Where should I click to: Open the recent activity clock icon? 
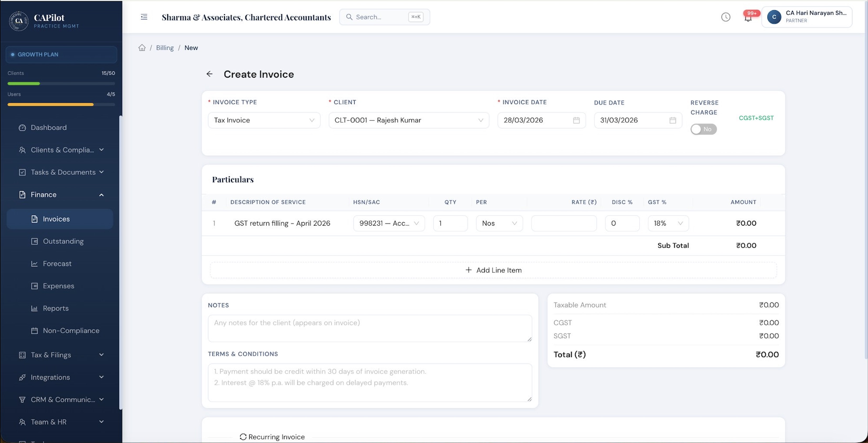[x=725, y=17]
